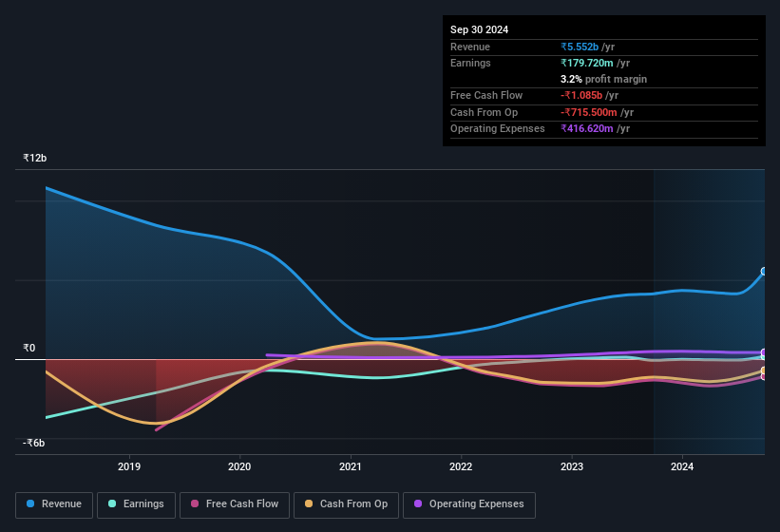Click the Free Cash Flow label in tooltip
This screenshot has width=780, height=532.
point(486,95)
